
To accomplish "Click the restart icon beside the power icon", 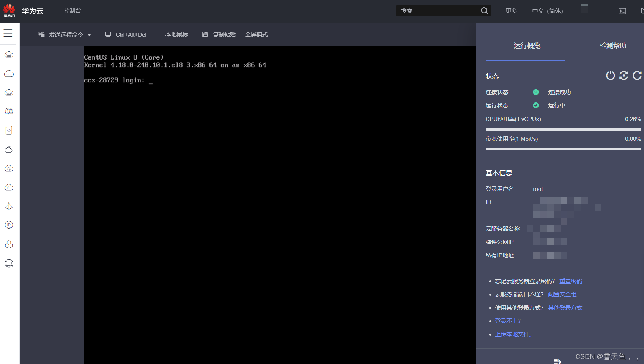I will (x=624, y=76).
